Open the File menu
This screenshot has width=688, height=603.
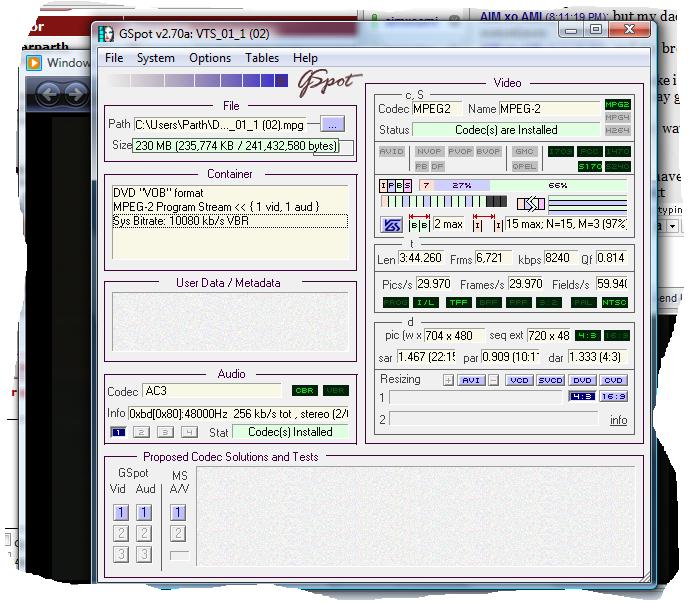coord(114,58)
